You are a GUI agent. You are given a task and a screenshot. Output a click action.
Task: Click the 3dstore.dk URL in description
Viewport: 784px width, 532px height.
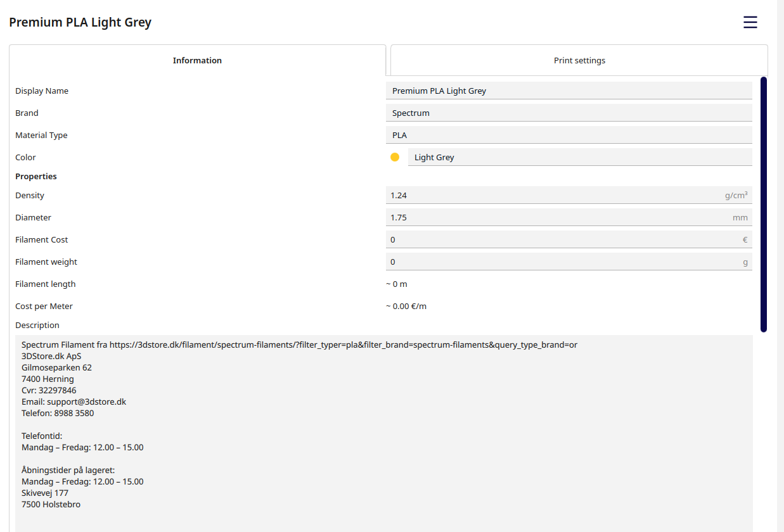pyautogui.click(x=344, y=345)
